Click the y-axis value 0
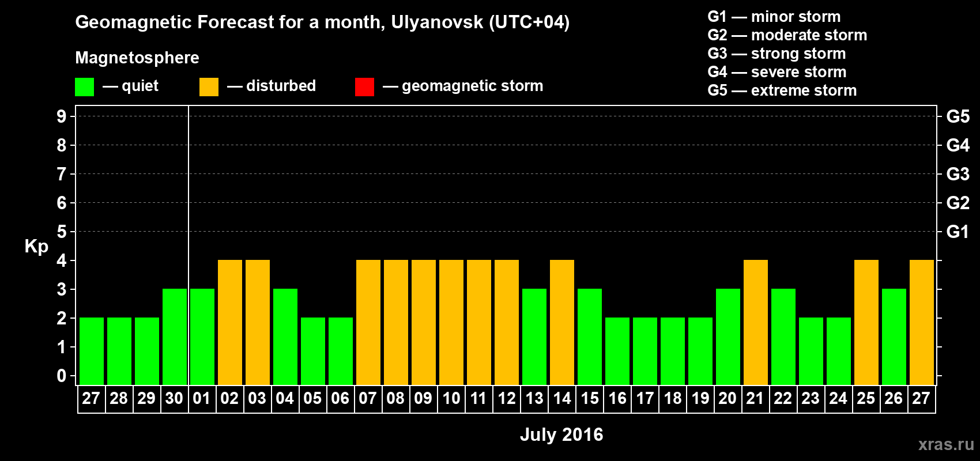Screen dimensions: 980x461 [62, 376]
